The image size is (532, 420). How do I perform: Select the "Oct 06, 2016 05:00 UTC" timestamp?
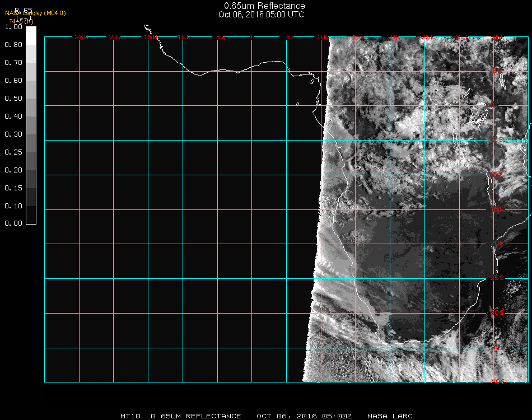[262, 15]
